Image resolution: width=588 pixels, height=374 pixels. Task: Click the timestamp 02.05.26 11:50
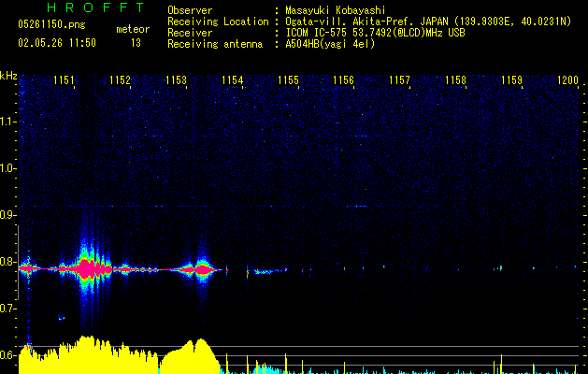point(57,43)
